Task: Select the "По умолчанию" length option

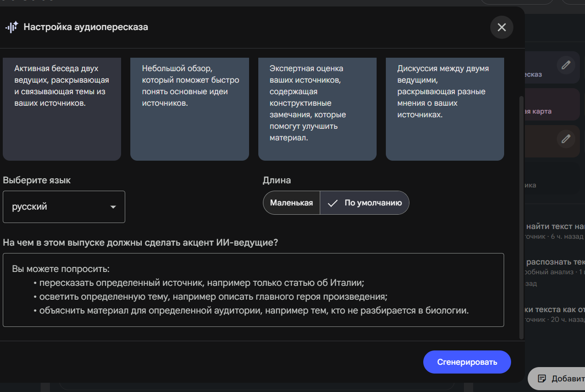Action: [365, 203]
